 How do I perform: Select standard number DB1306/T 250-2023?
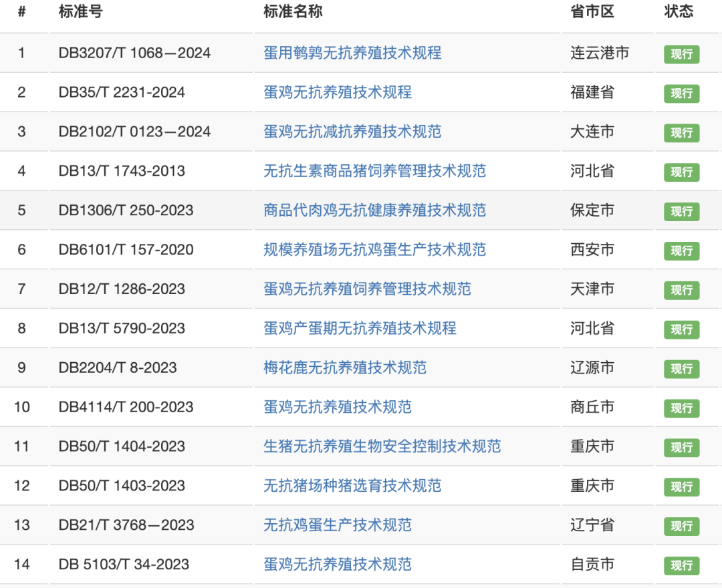click(x=126, y=210)
